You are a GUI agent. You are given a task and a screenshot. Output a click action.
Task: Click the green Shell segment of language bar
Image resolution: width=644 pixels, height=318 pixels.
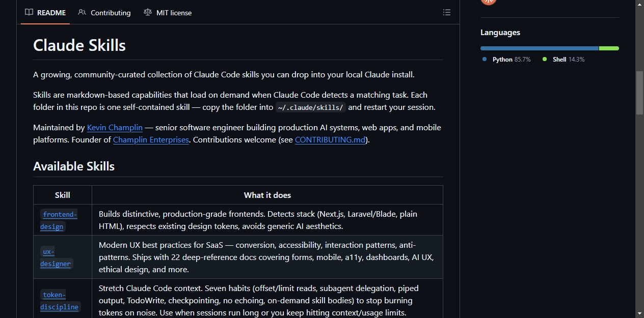pyautogui.click(x=609, y=48)
